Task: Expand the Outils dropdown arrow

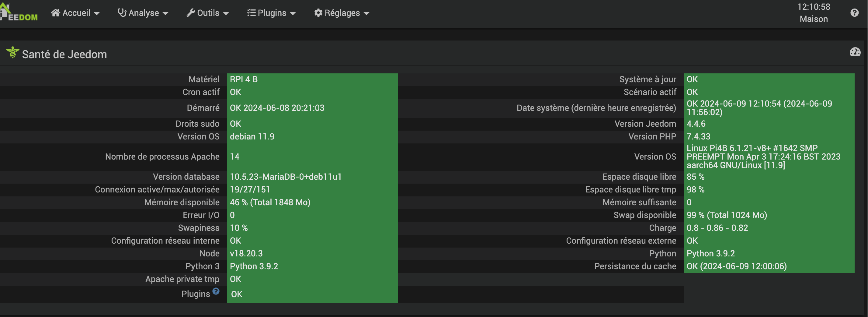Action: (226, 13)
